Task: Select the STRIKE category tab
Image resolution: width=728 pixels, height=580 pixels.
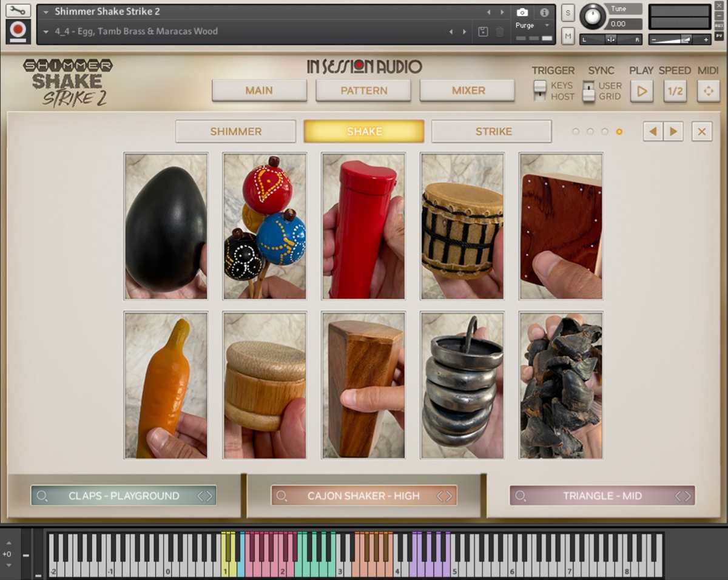Action: (x=492, y=131)
